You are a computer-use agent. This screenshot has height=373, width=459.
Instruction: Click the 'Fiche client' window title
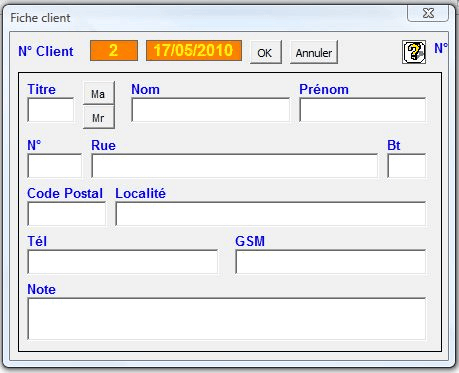40,18
